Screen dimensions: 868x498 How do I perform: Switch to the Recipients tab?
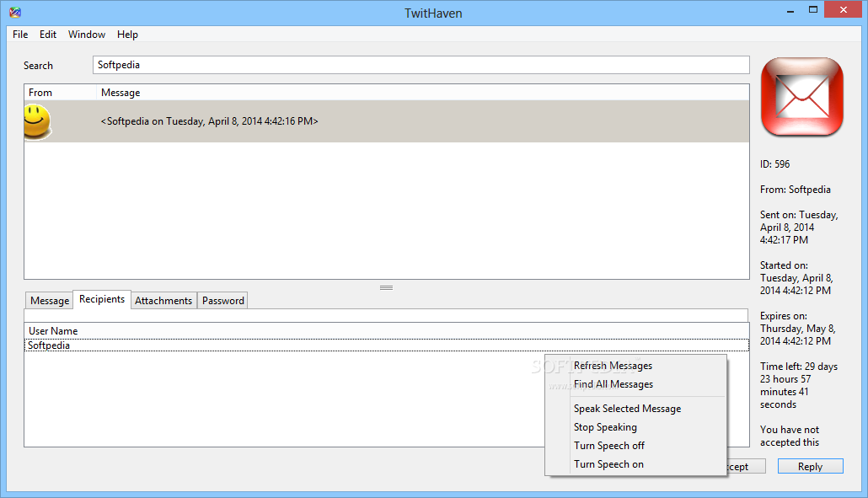click(x=102, y=299)
